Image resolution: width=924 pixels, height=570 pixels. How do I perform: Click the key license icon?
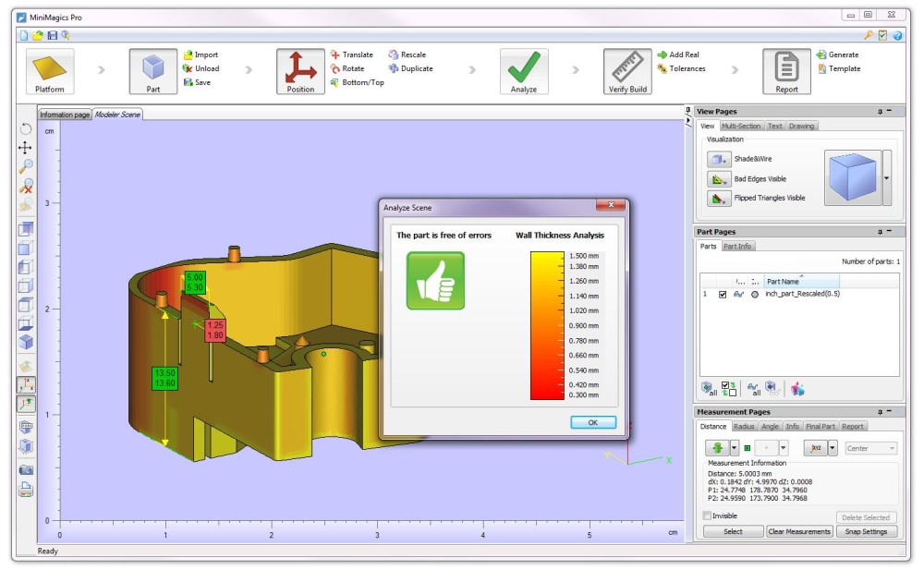869,35
